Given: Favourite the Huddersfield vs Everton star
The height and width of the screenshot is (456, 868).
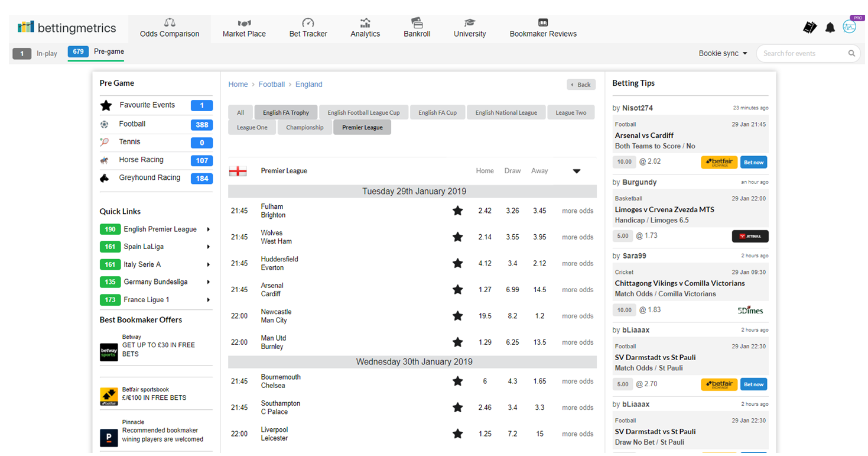Looking at the screenshot, I should 457,263.
